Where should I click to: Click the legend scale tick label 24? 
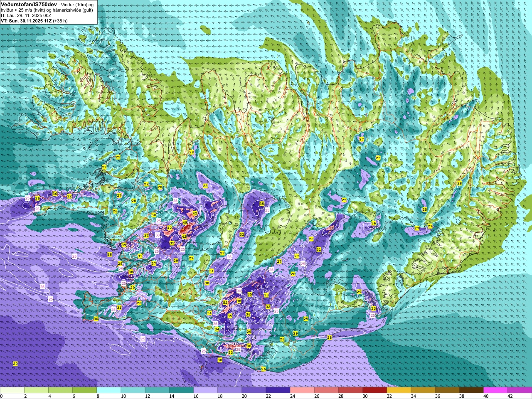pos(293,396)
